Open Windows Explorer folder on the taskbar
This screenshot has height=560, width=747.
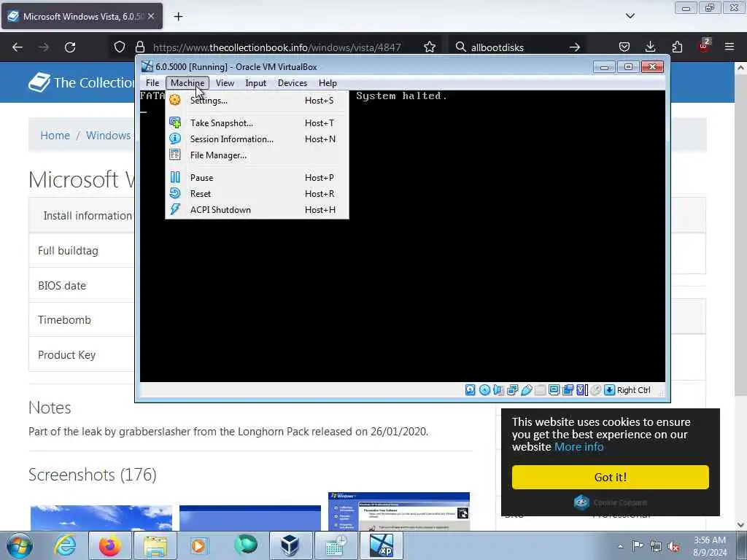pyautogui.click(x=155, y=545)
